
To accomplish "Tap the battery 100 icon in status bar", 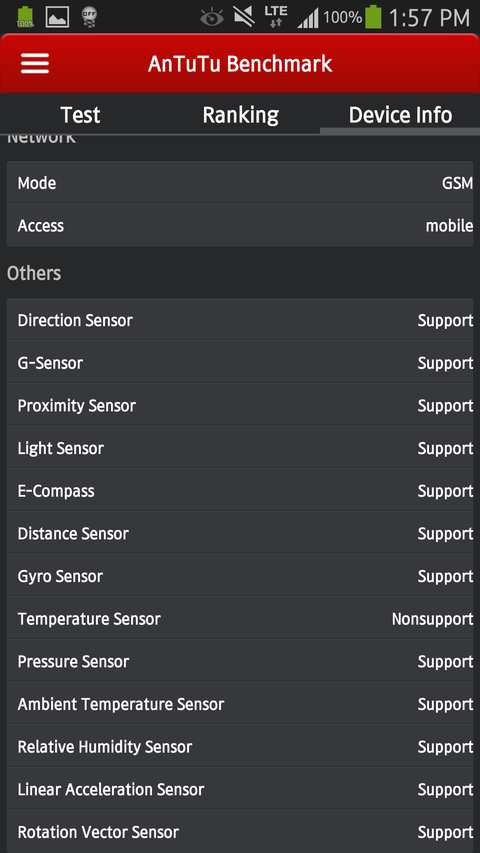I will pos(25,17).
